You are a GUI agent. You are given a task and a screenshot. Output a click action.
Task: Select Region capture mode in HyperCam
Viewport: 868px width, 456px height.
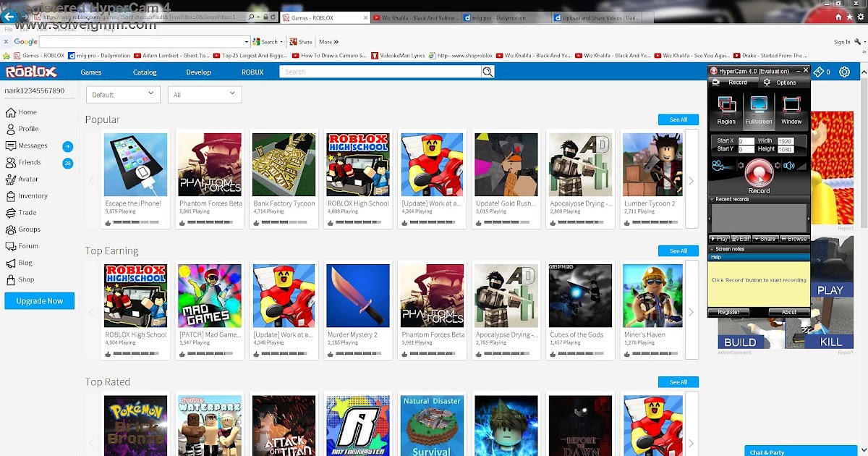(x=726, y=111)
